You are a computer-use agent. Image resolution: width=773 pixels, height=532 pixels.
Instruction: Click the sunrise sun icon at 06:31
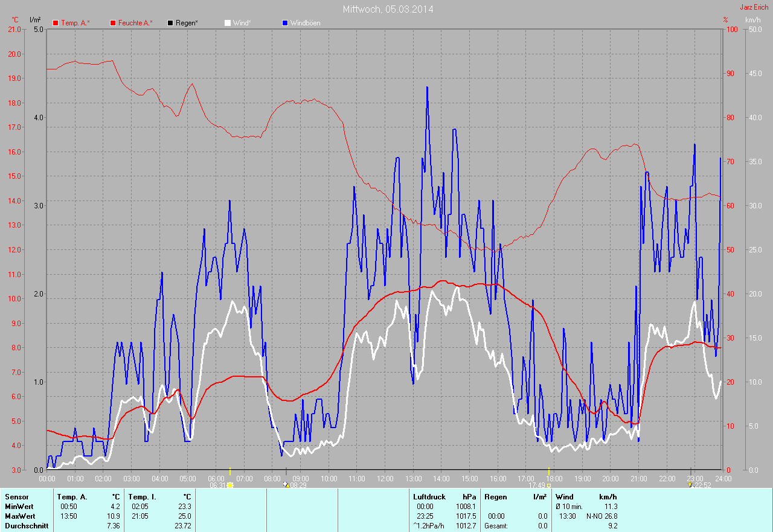230,485
